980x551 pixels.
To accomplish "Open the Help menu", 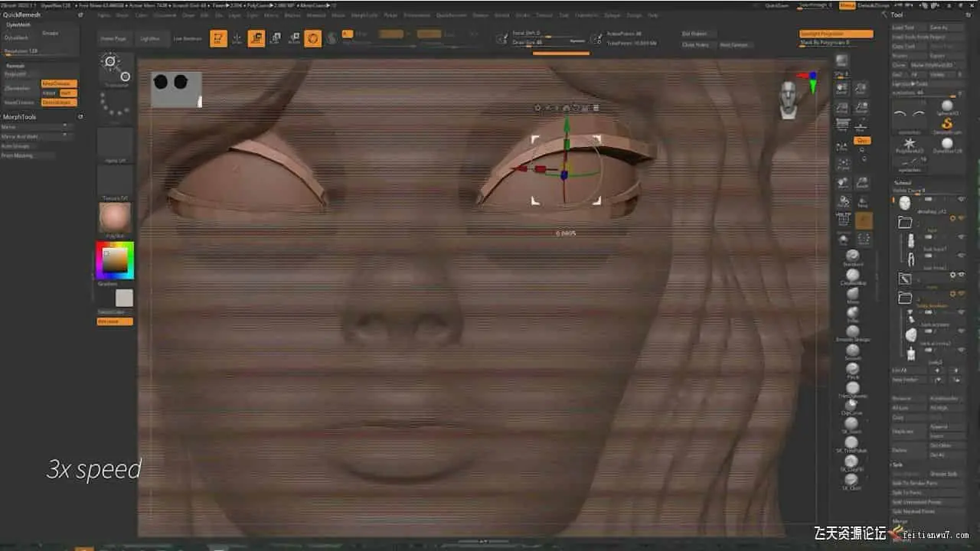I will click(653, 15).
